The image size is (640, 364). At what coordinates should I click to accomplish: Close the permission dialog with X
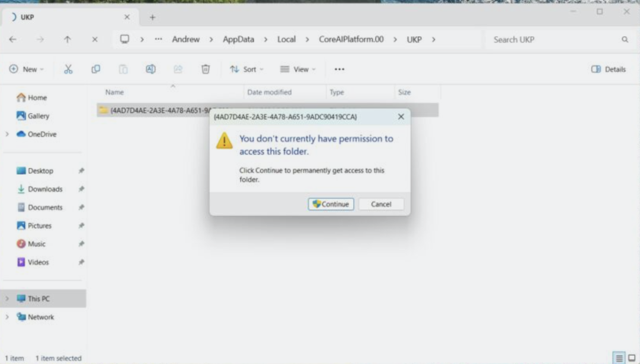tap(401, 117)
